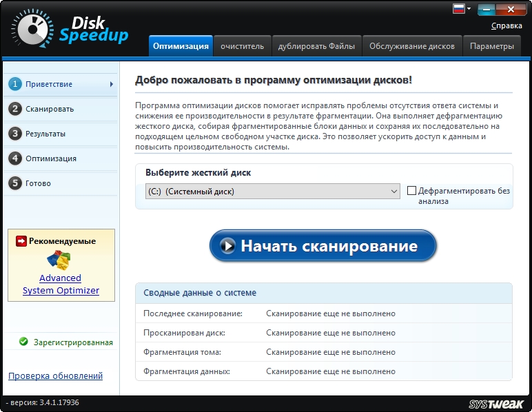This screenshot has height=412, width=532.
Task: Click step 3 number circle icon
Action: [x=14, y=134]
